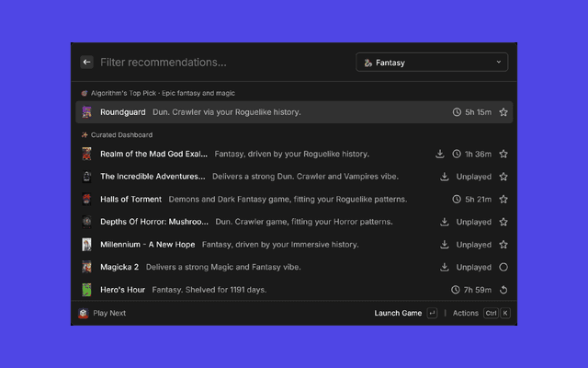Click Hero's Hour green thumbnail
Image resolution: width=588 pixels, height=368 pixels.
(86, 290)
